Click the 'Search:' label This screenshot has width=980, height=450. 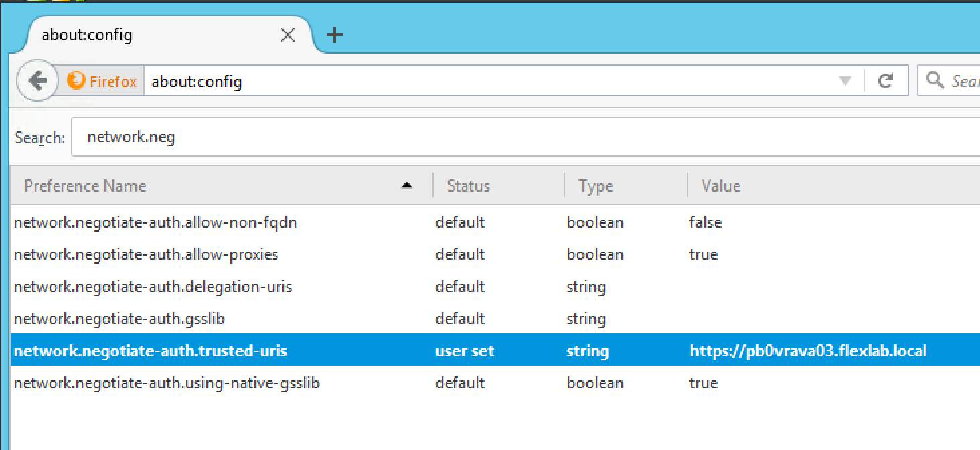(x=40, y=138)
